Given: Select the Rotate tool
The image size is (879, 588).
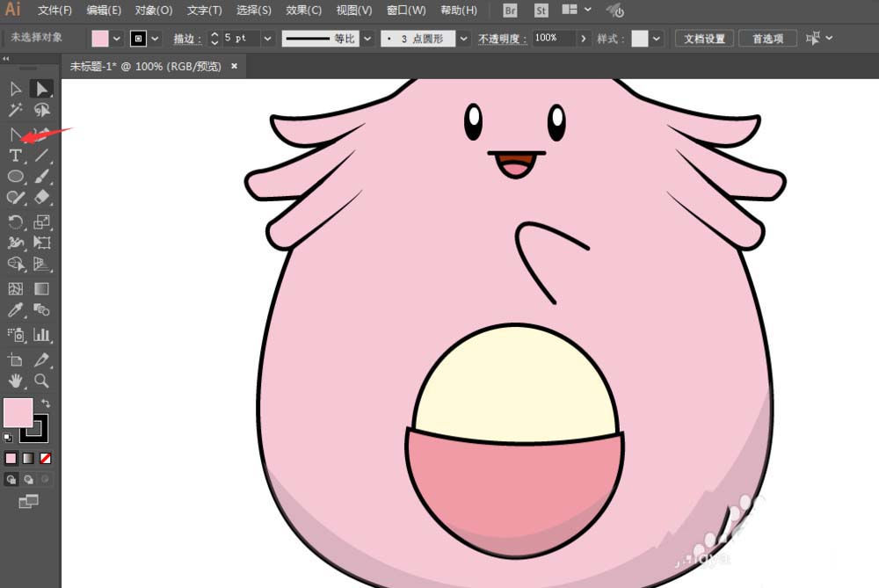Looking at the screenshot, I should click(15, 222).
